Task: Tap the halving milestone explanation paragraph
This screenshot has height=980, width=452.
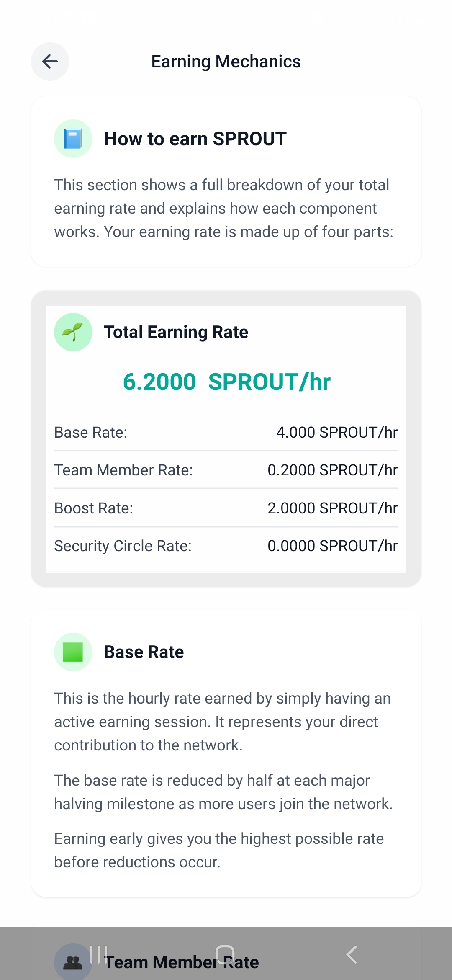Action: [223, 792]
